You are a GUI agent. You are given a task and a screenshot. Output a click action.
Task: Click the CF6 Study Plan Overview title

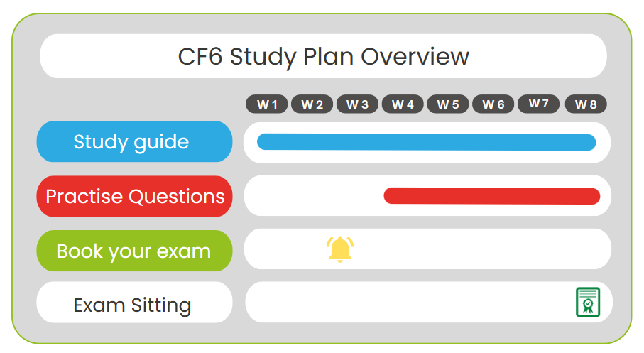click(x=323, y=56)
